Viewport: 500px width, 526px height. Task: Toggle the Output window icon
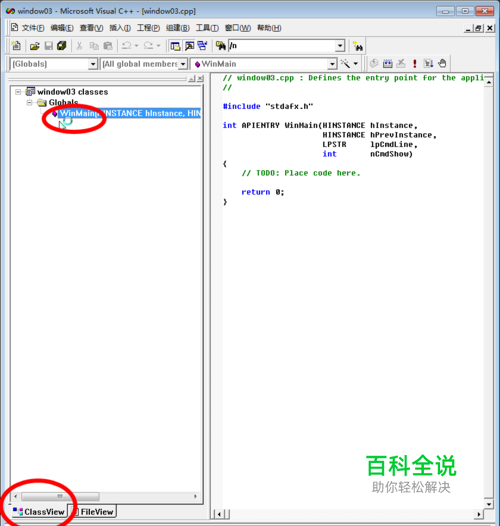[189, 46]
